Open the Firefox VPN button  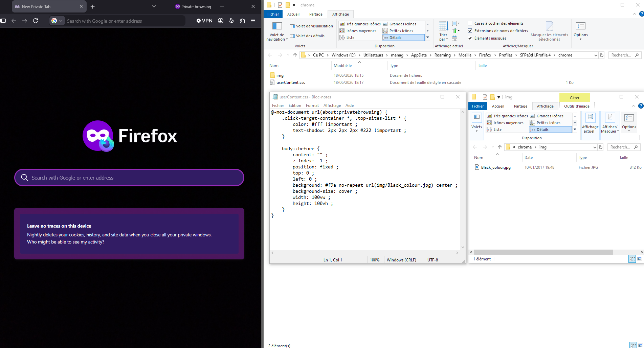(204, 21)
